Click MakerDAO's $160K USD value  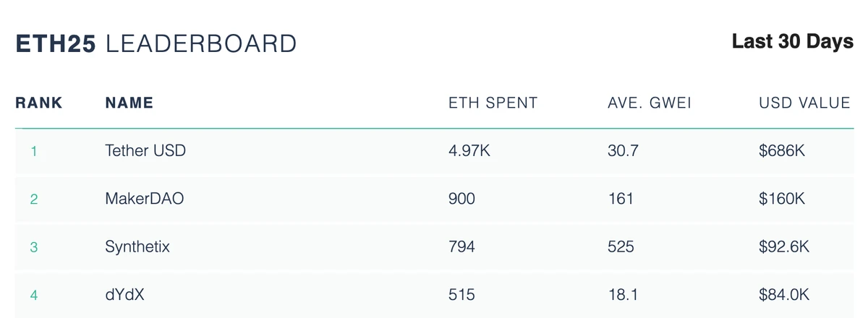pos(782,199)
